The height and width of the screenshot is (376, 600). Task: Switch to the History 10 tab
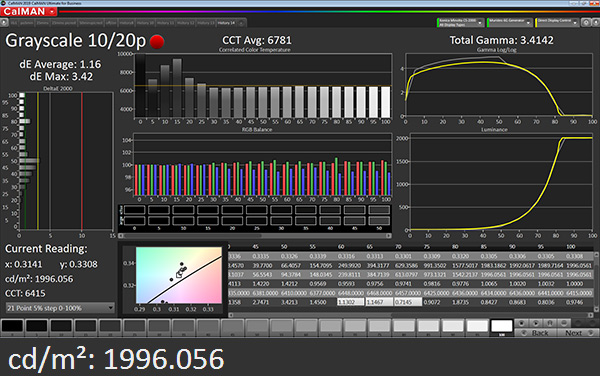coord(145,23)
